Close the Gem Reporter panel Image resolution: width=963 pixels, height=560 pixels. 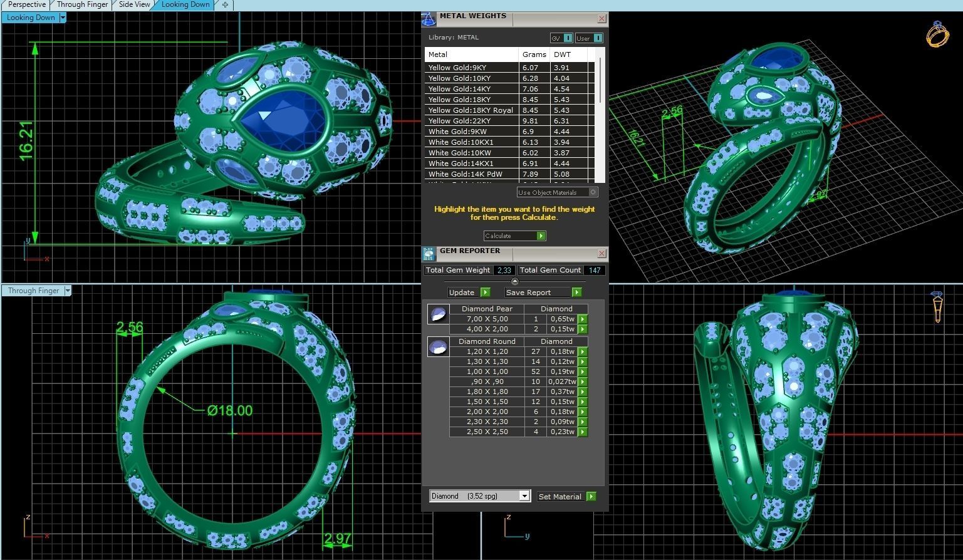[601, 254]
